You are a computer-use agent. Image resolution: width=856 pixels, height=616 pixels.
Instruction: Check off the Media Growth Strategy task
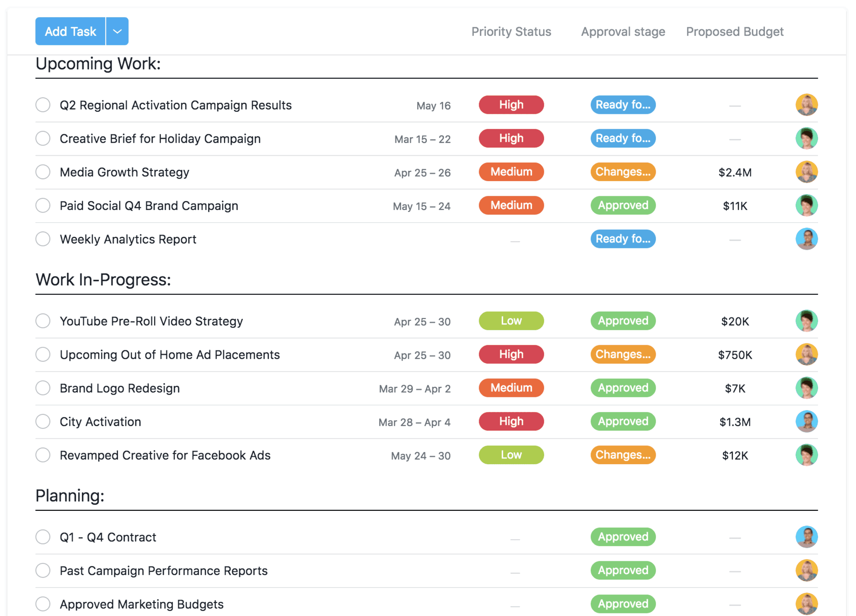pos(43,172)
